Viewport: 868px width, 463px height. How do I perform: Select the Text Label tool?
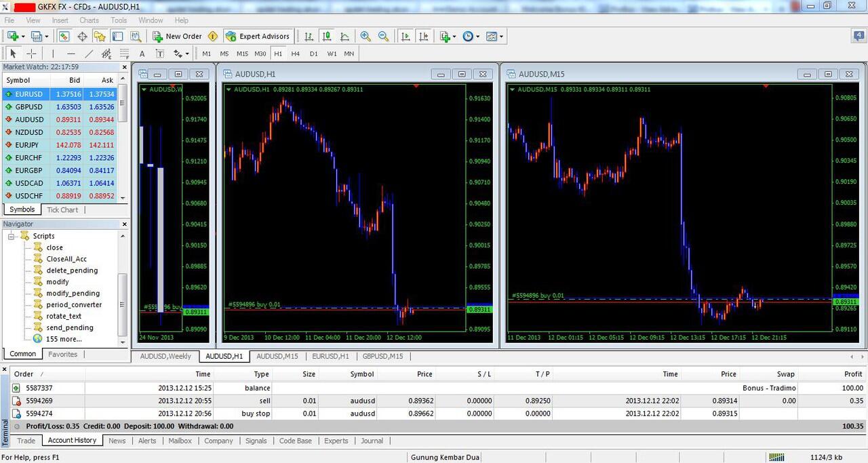click(159, 54)
